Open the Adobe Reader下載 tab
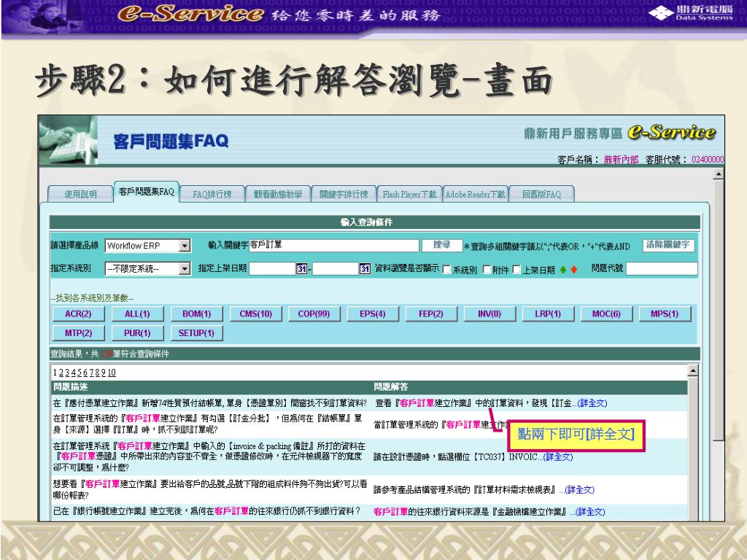 tap(475, 194)
